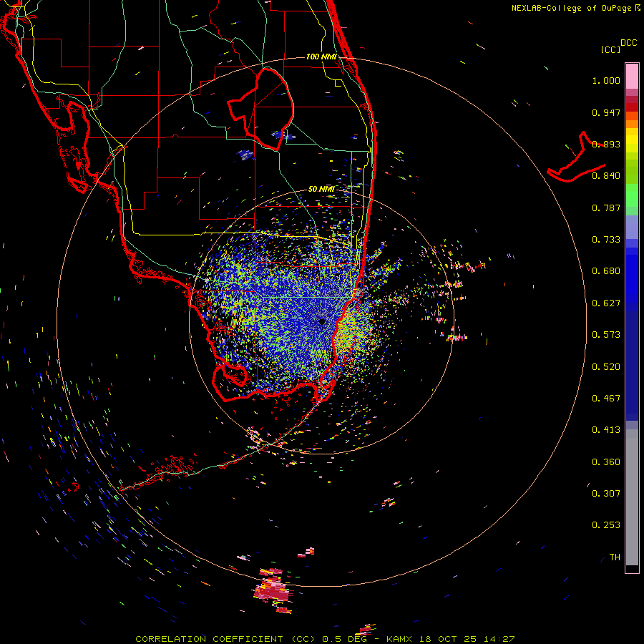
Task: Click the 100 NMI range ring label
Action: point(321,57)
